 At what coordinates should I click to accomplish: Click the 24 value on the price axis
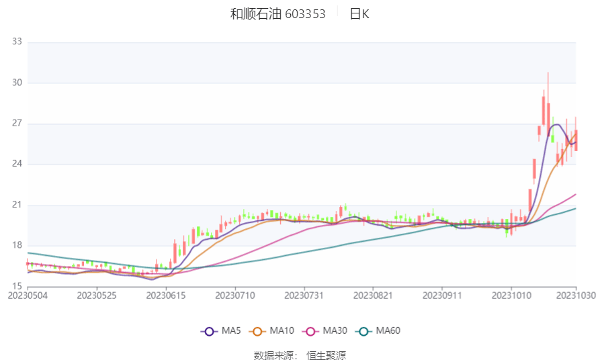click(x=17, y=164)
